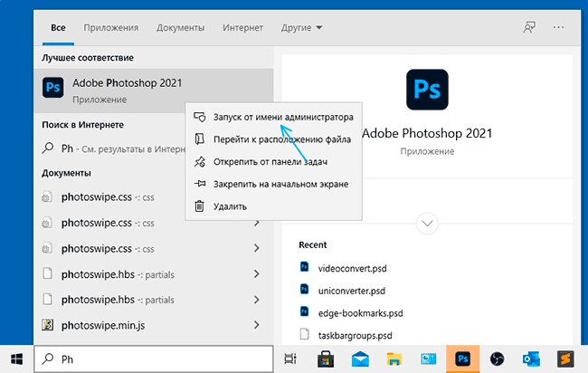588x373 pixels.
Task: Switch to the Все tab
Action: [58, 27]
